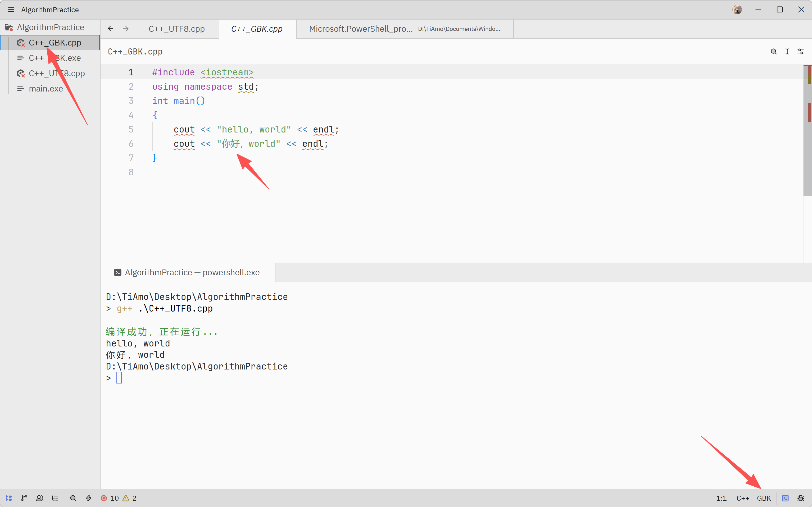Open C++_UTF8.cpp in file tree
812x507 pixels.
(50, 74)
